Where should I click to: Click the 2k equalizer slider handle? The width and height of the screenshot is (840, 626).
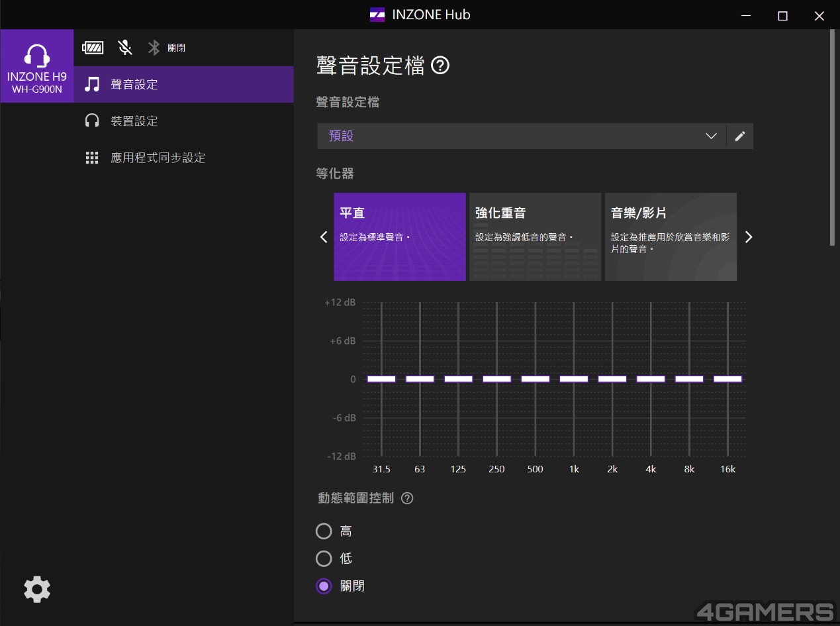[x=612, y=379]
